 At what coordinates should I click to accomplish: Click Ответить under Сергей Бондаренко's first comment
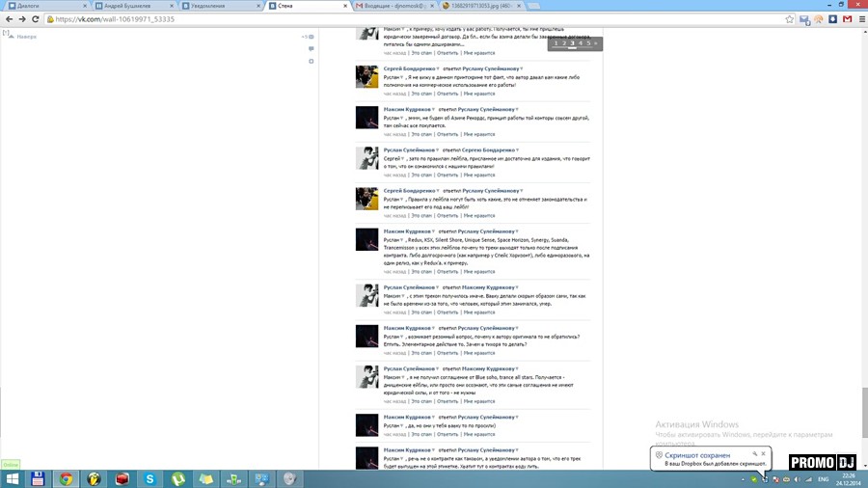448,94
